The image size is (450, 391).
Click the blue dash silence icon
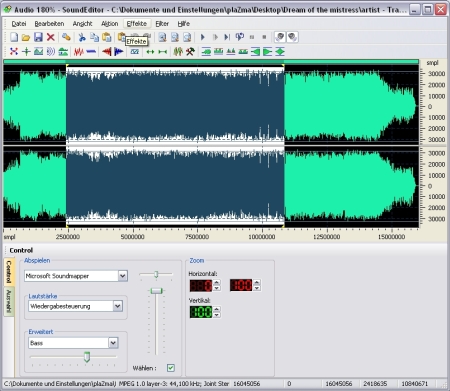91,51
